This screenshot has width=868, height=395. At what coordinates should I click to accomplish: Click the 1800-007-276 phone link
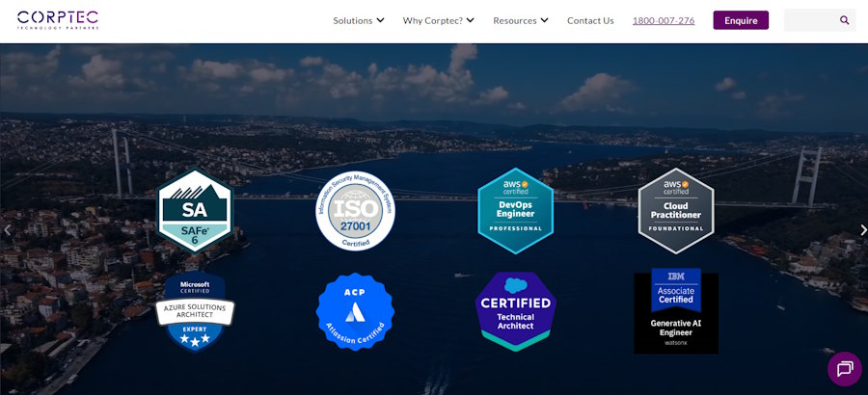(664, 20)
